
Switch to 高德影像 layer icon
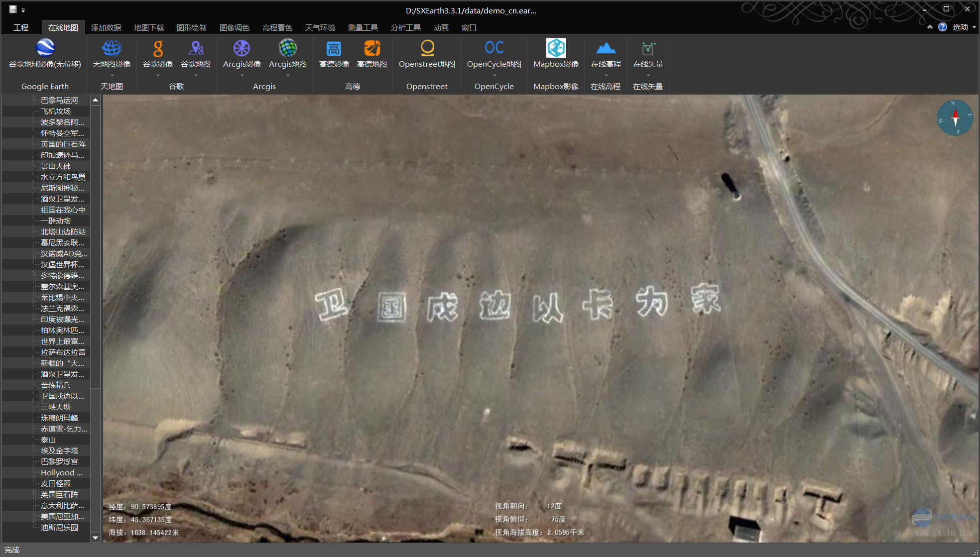pos(334,48)
